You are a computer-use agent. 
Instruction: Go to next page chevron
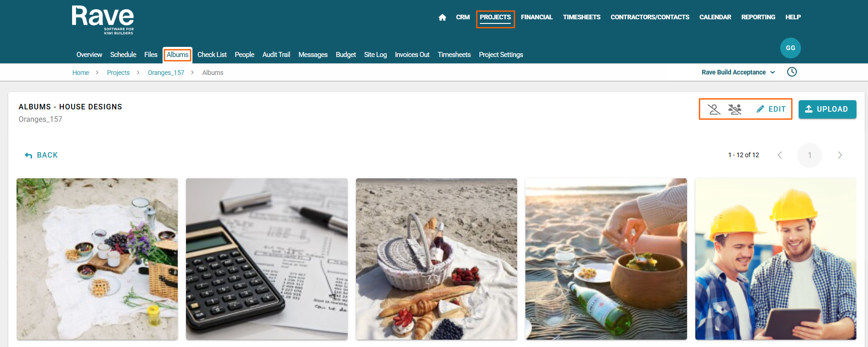840,155
